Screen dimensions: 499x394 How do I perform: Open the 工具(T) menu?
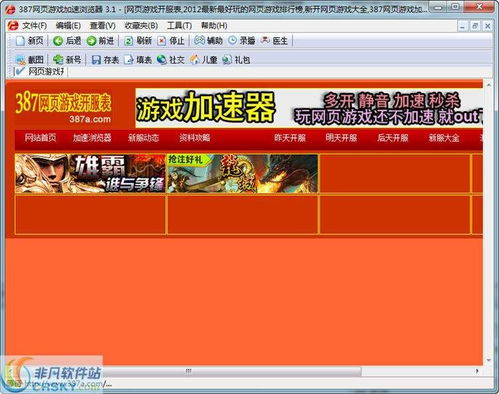click(179, 26)
